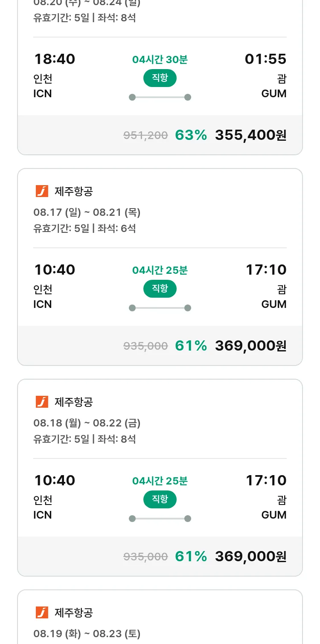Click route line on the 18:40 flight
Screen dimensions: 320x644
point(160,97)
